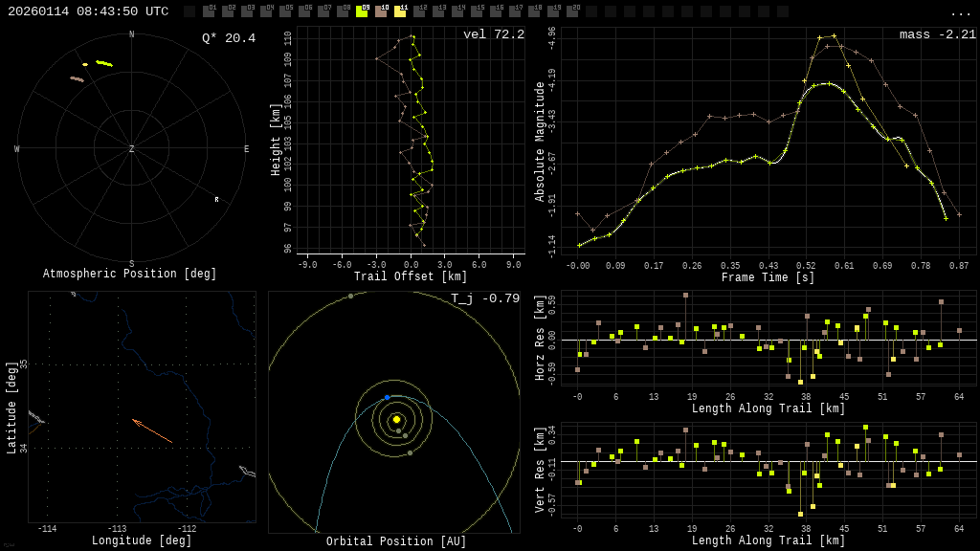Click the orange meteor track on the map
Viewport: 980px width, 551px height.
pos(152,430)
